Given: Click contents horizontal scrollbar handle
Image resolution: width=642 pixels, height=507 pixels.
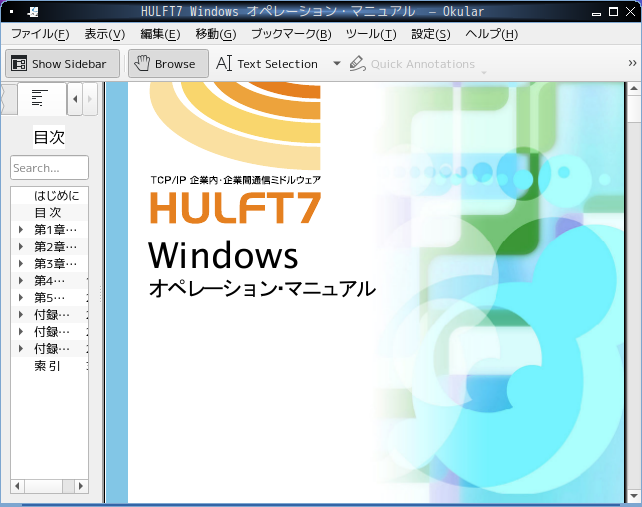Looking at the screenshot, I should 43,486.
